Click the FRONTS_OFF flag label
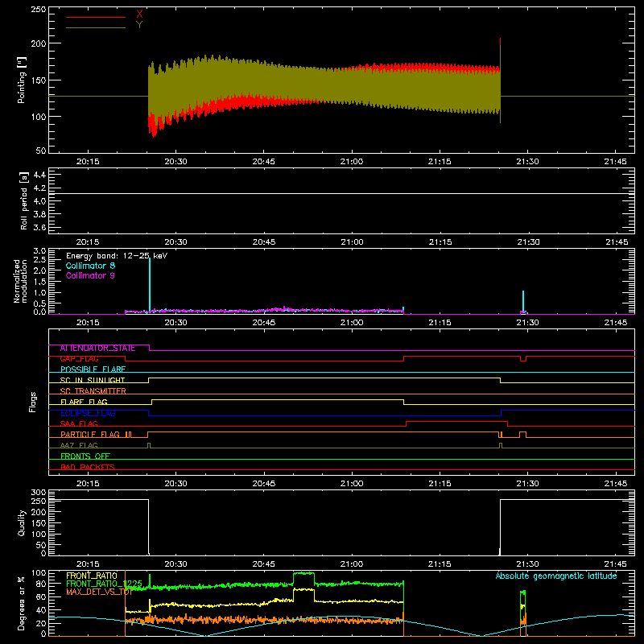Screen dimensions: 644x644 click(85, 456)
